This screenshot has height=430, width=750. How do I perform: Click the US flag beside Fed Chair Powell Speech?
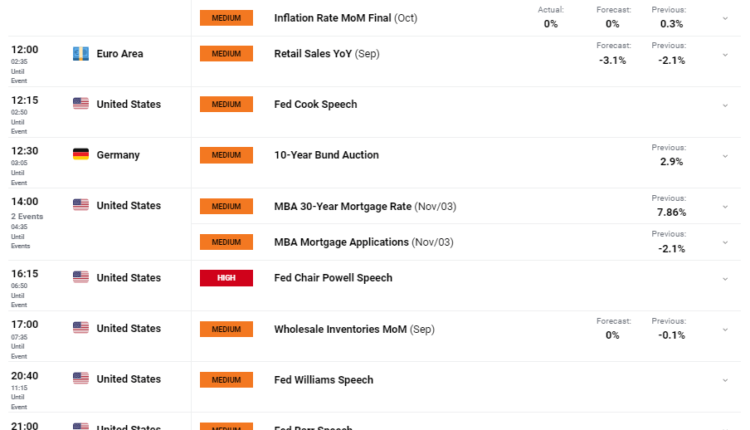click(x=81, y=278)
